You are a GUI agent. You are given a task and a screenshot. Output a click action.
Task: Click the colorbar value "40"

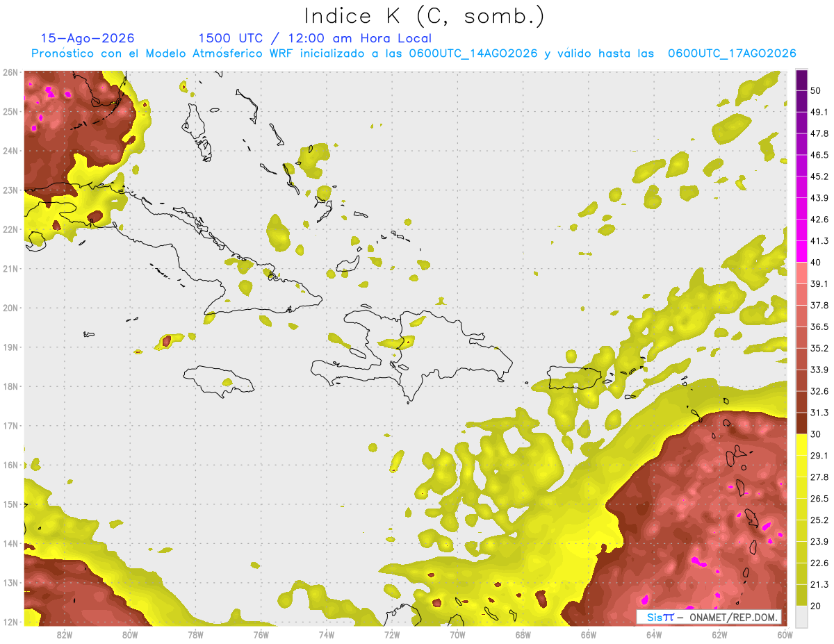click(x=816, y=263)
